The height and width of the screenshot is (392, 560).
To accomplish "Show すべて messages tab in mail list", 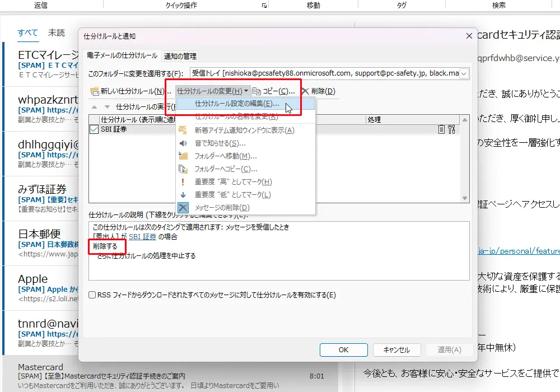I will coord(28,33).
